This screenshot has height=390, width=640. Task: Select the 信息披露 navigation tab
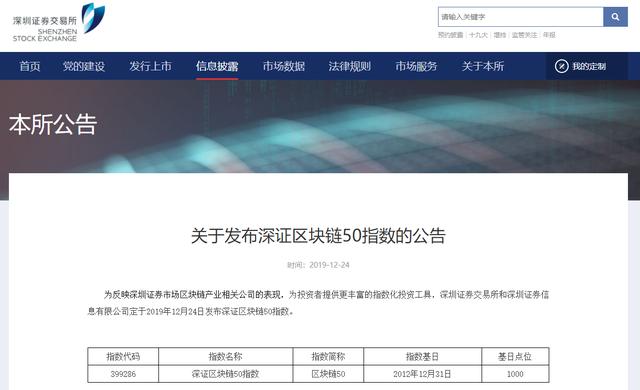(217, 66)
